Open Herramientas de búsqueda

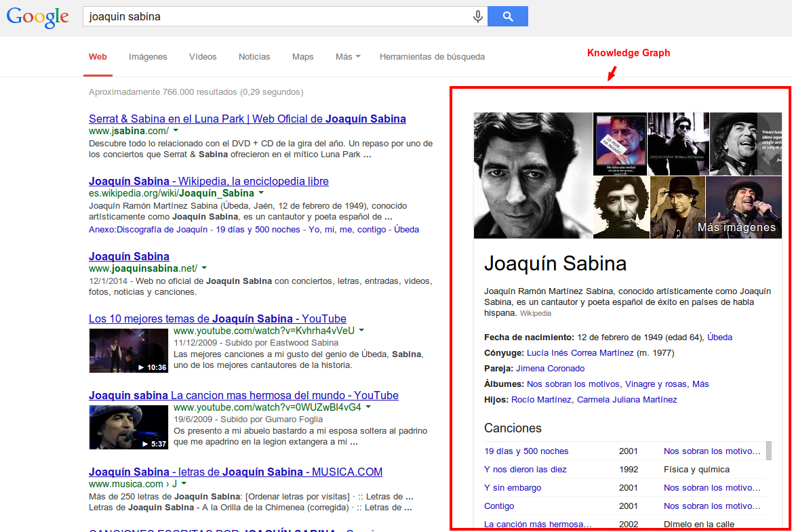click(x=432, y=56)
